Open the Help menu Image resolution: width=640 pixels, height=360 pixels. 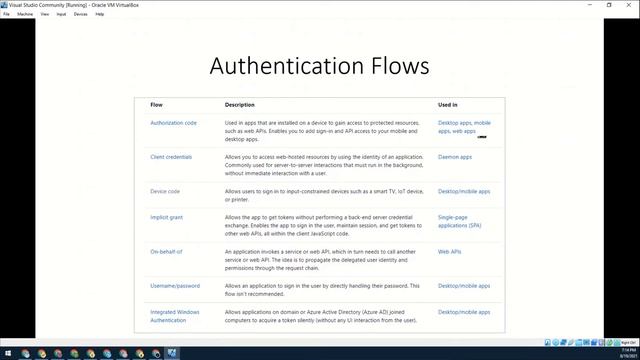(100, 14)
